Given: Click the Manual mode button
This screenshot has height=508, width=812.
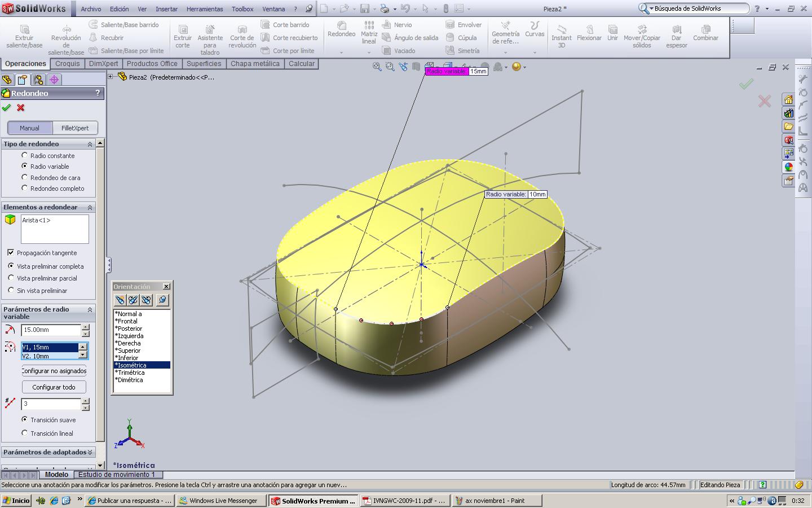Looking at the screenshot, I should point(30,128).
